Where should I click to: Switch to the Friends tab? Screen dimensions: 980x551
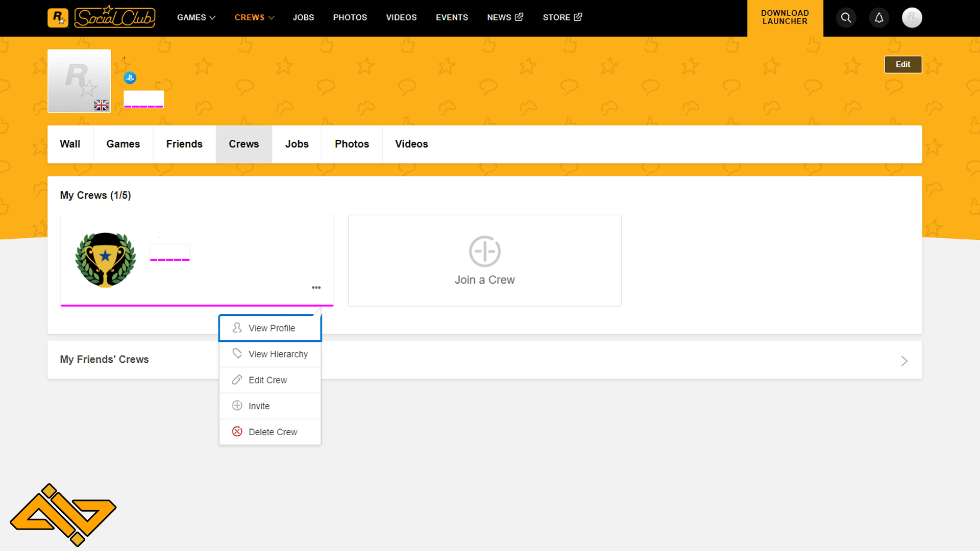184,144
